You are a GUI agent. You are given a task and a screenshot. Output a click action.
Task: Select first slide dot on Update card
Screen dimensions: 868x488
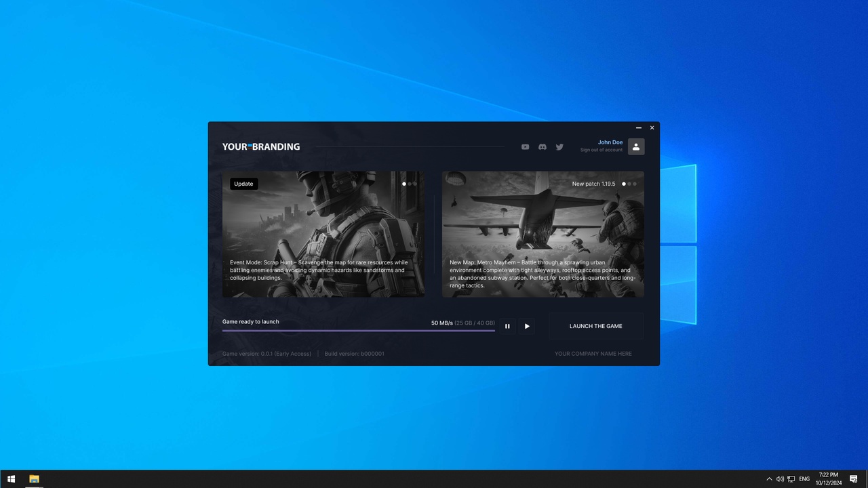click(404, 184)
